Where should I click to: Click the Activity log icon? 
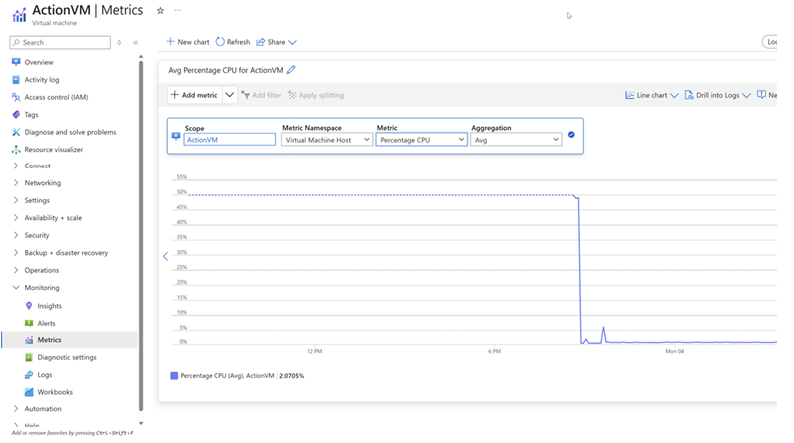click(16, 79)
